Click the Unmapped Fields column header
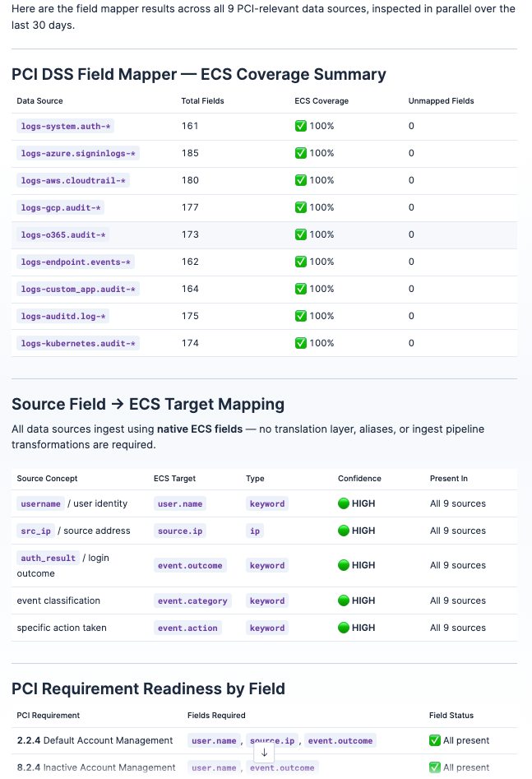The width and height of the screenshot is (532, 779). click(x=441, y=101)
